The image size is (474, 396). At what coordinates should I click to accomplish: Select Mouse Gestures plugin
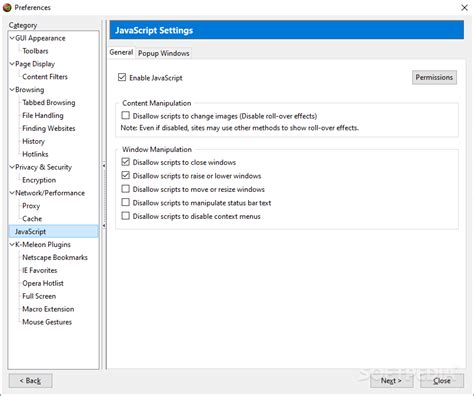coord(47,322)
